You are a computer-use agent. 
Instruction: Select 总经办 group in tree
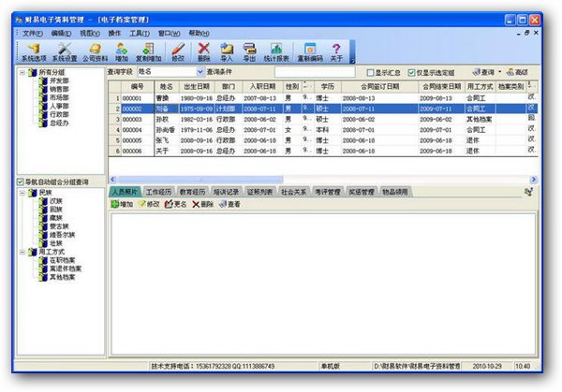(59, 123)
